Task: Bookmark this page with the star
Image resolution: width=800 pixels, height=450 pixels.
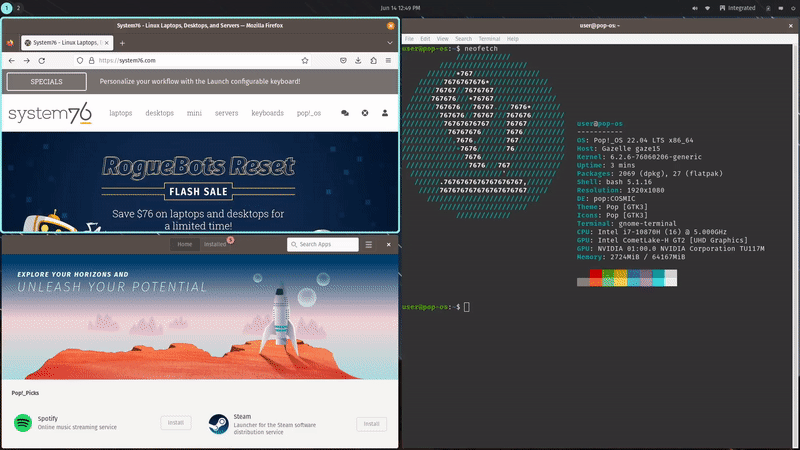Action: click(x=305, y=60)
